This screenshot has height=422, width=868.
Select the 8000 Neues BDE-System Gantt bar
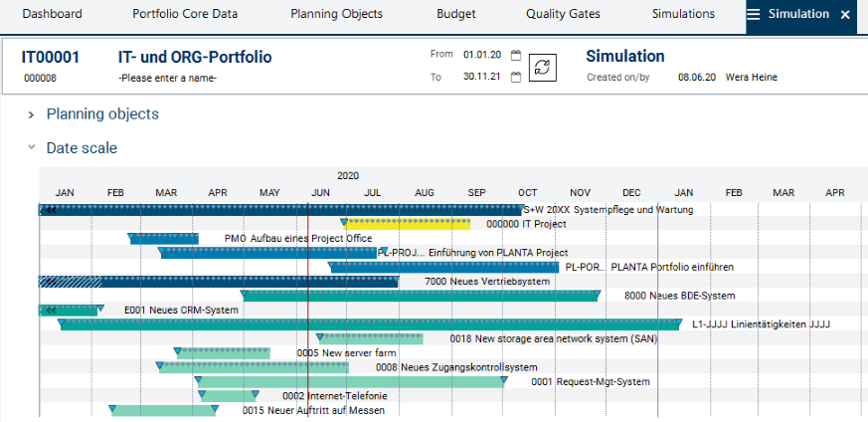(420, 296)
